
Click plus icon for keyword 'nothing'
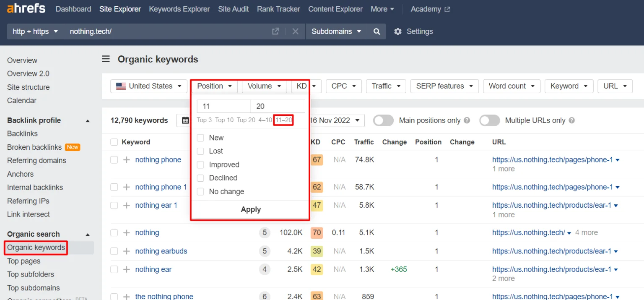point(127,232)
